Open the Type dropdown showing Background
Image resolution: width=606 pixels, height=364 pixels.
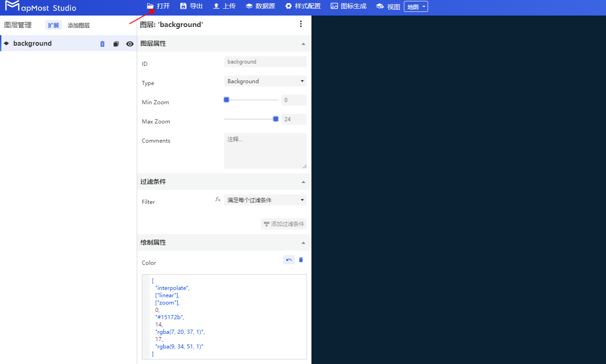265,81
